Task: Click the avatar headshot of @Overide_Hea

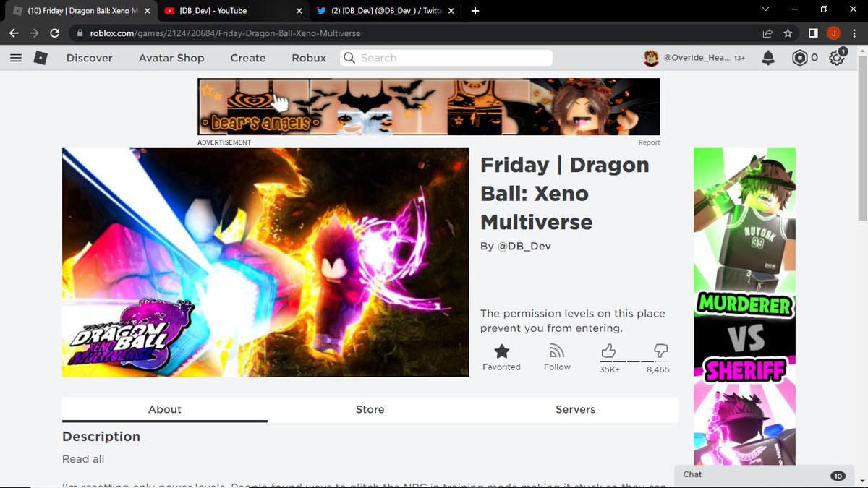Action: pyautogui.click(x=652, y=58)
